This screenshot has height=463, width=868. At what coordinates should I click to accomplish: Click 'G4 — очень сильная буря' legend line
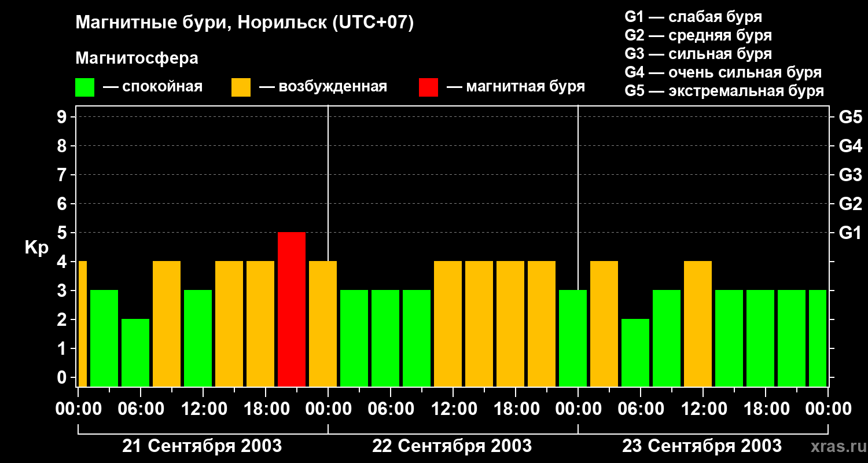723,72
